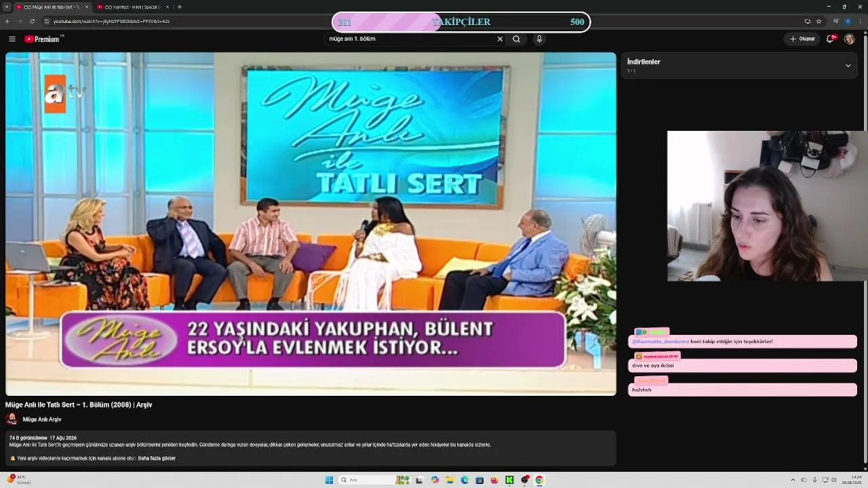Click the '74 B görüntüleme' view count text

tap(28, 438)
